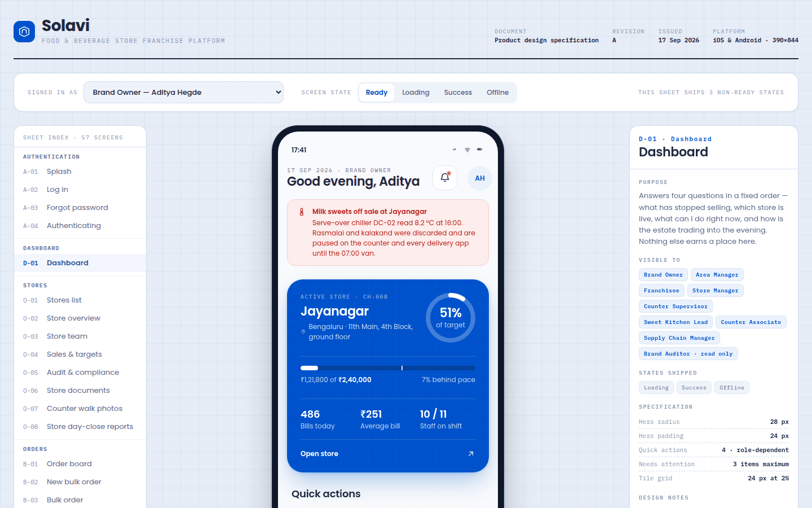Open Stores list screen

80,300
